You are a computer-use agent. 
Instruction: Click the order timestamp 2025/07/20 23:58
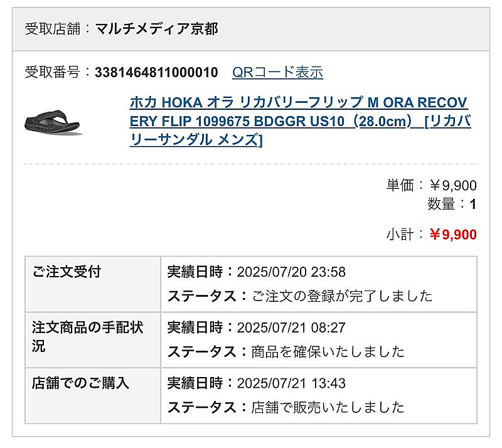tap(291, 272)
